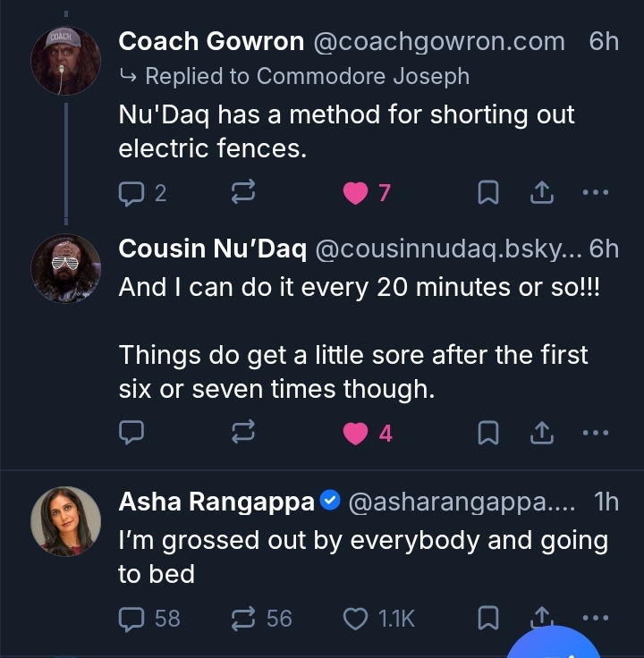Reply to Asha Rangappa's post
644x658 pixels.
(131, 618)
